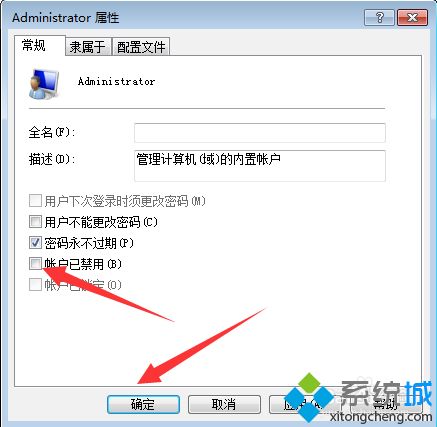Toggle the 帐户已禁用 checkbox

click(x=35, y=264)
